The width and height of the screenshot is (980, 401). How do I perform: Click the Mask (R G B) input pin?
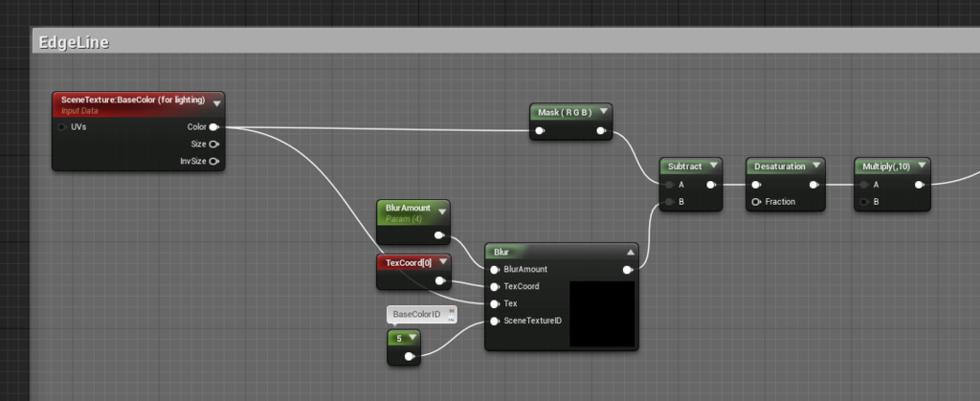(540, 131)
